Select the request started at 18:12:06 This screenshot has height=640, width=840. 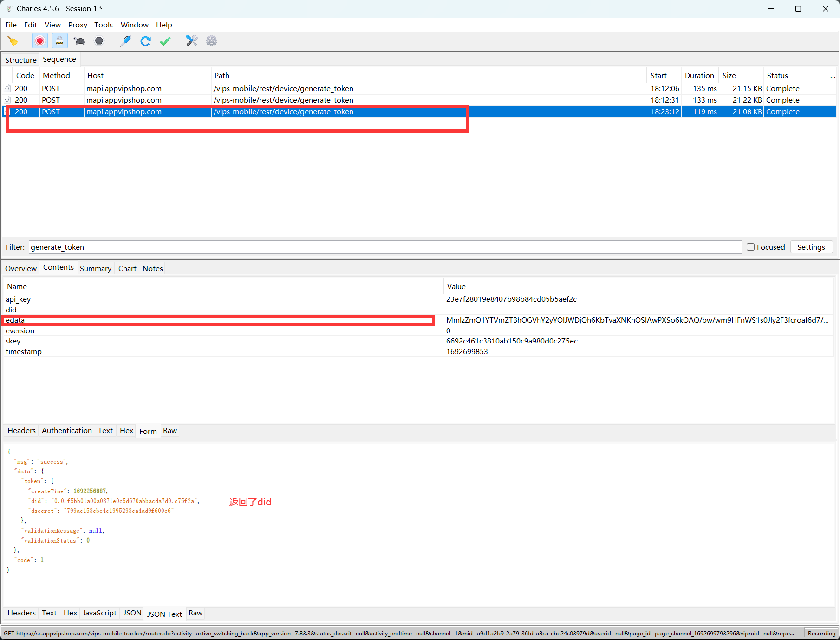[x=419, y=88]
